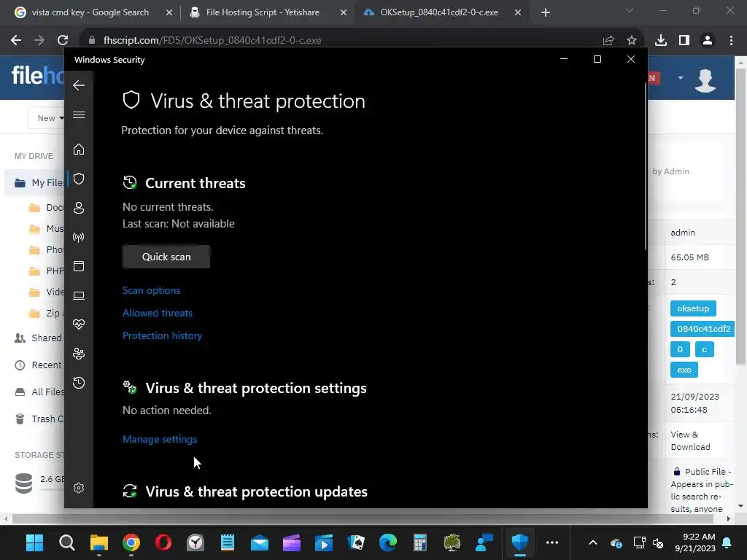The width and height of the screenshot is (747, 560).
Task: Open taskbar clock showing 9:22 AM
Action: pyautogui.click(x=695, y=542)
